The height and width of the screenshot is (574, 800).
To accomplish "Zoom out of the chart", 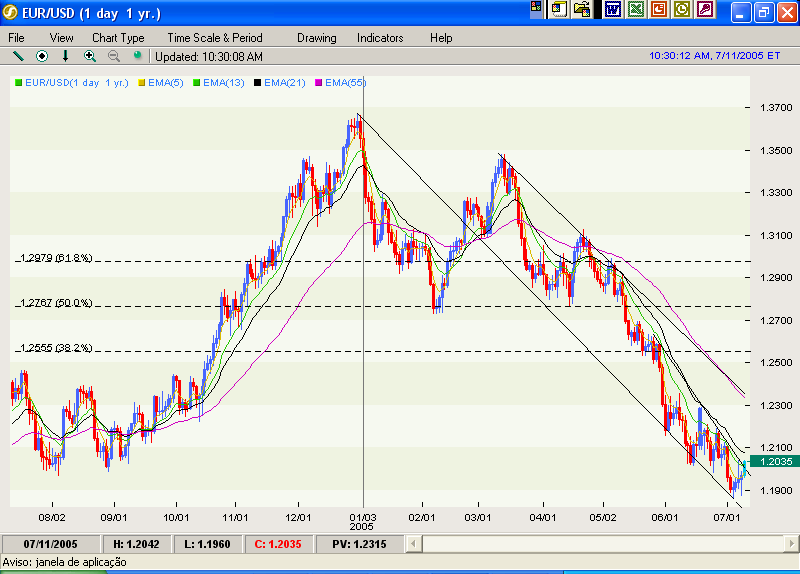I will (x=113, y=57).
